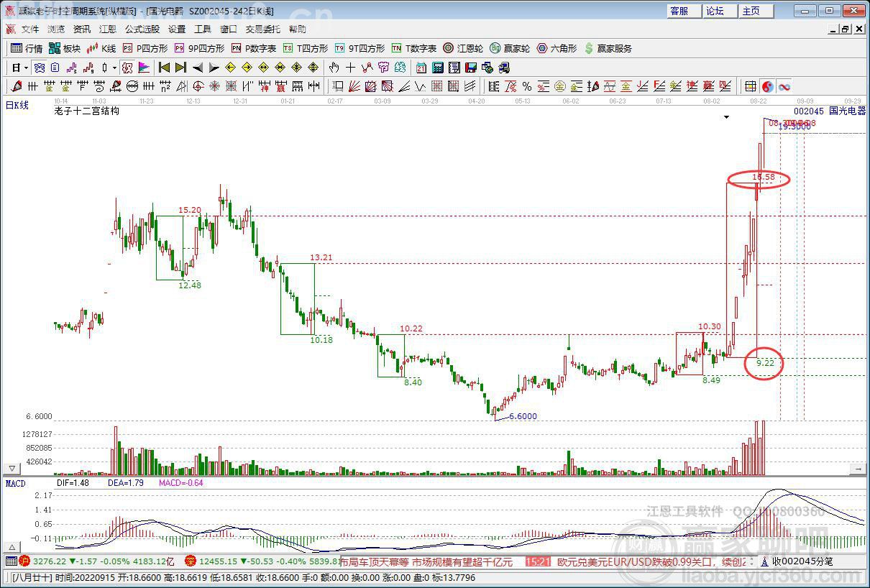Toggle the pressed red pattern button beside candle dropdown
Viewport: 870px width, 588px height.
pos(127,68)
